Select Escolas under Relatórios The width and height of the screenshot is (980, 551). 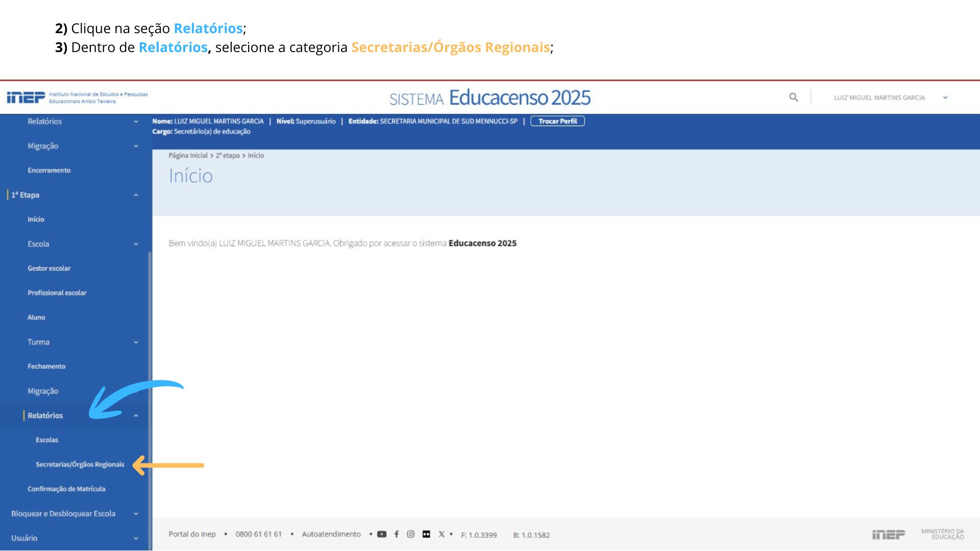(47, 440)
